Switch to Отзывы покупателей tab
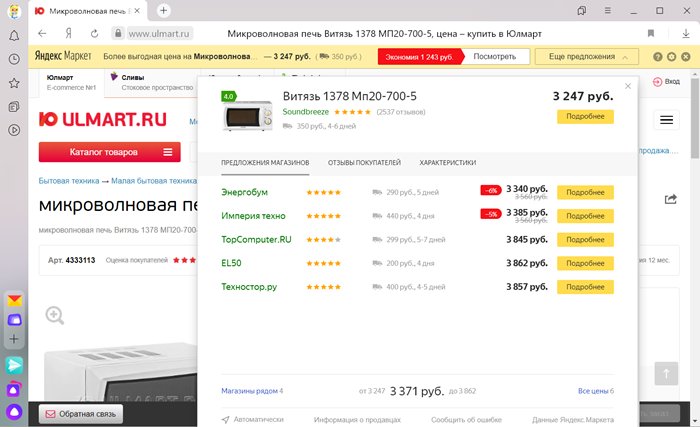The image size is (700, 427). click(364, 163)
